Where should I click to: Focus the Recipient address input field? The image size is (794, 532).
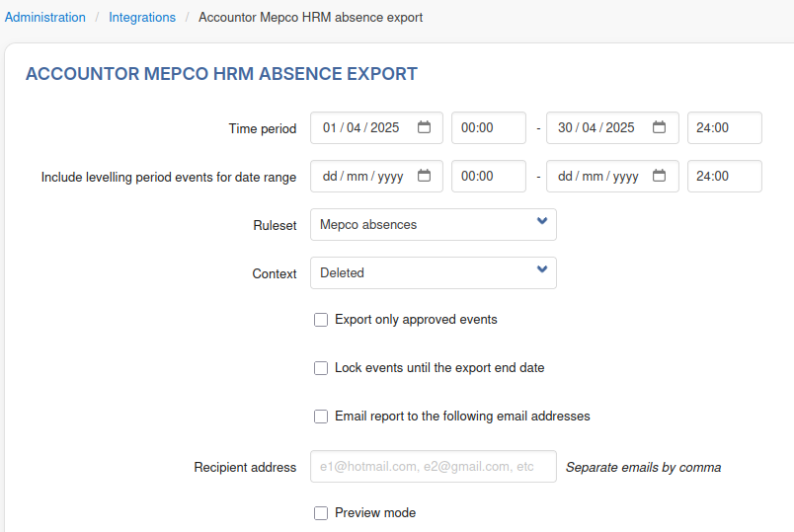pyautogui.click(x=434, y=466)
